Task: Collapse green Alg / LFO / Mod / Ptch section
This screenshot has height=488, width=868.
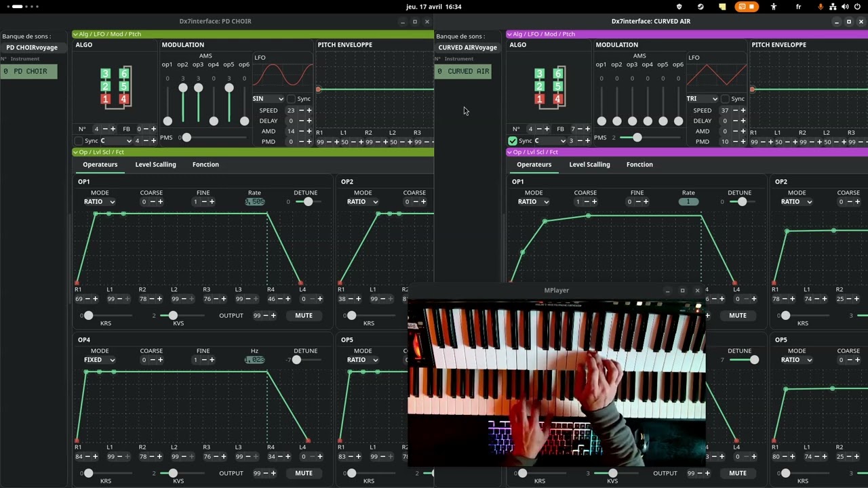Action: [x=253, y=34]
